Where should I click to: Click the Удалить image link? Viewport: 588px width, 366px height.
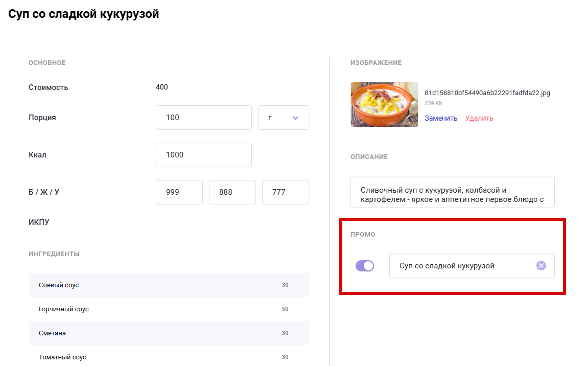coord(479,118)
